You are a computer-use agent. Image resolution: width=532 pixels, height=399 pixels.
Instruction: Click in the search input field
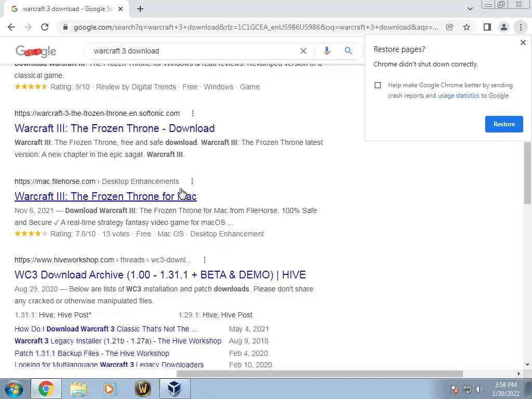tap(193, 51)
